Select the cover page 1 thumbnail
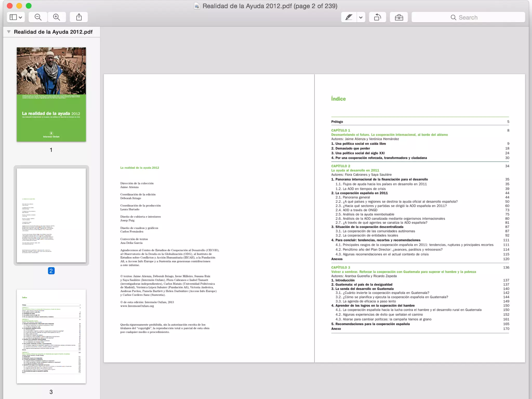The height and width of the screenshot is (399, 532). pos(51,94)
